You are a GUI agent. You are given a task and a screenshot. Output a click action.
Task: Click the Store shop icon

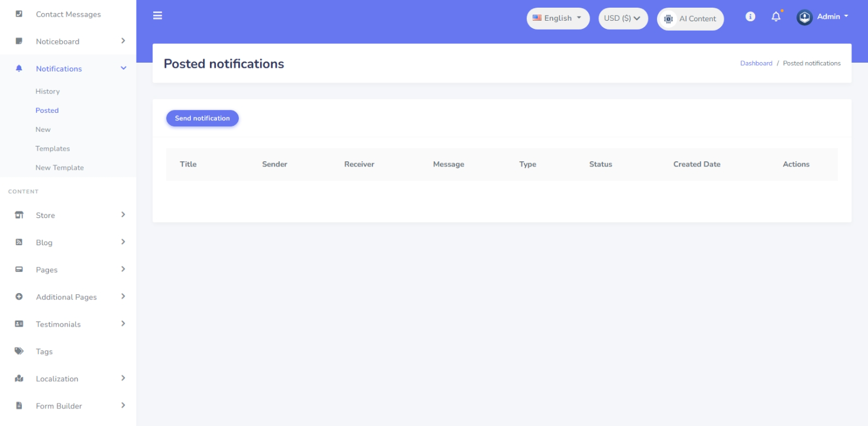19,215
